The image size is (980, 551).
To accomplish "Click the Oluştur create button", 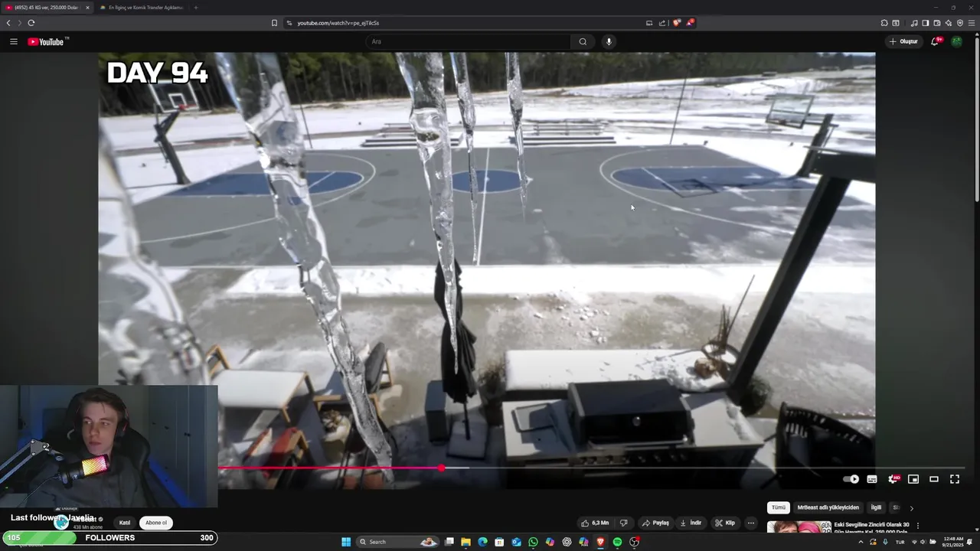I will tap(904, 41).
